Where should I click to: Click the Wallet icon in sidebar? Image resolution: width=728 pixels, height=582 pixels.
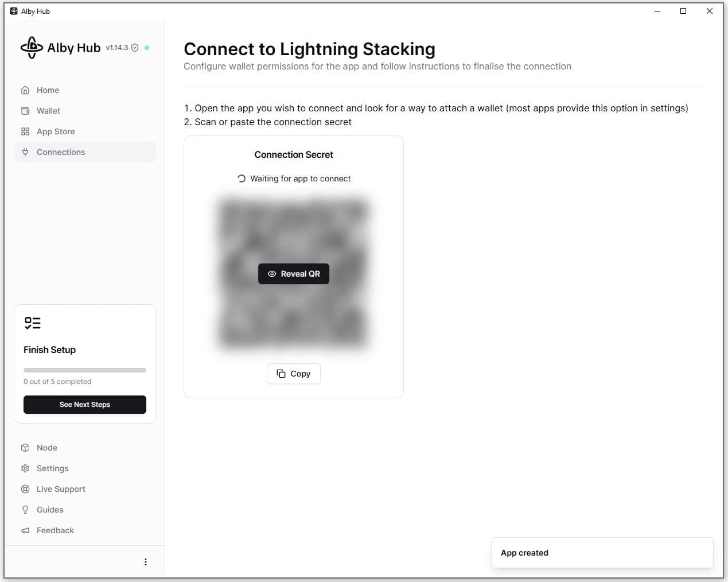(x=25, y=111)
